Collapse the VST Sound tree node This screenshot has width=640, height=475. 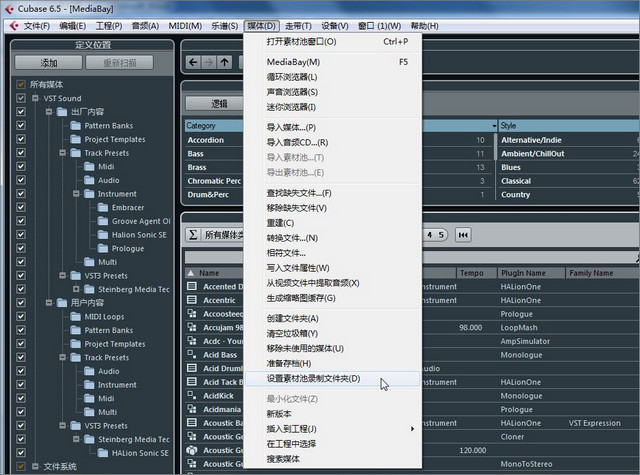point(33,98)
